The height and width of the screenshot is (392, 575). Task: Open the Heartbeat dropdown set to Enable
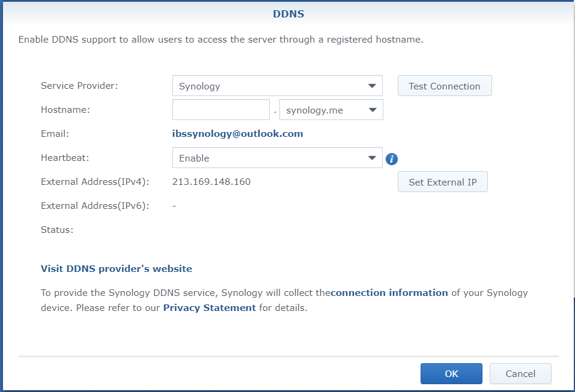tap(277, 157)
